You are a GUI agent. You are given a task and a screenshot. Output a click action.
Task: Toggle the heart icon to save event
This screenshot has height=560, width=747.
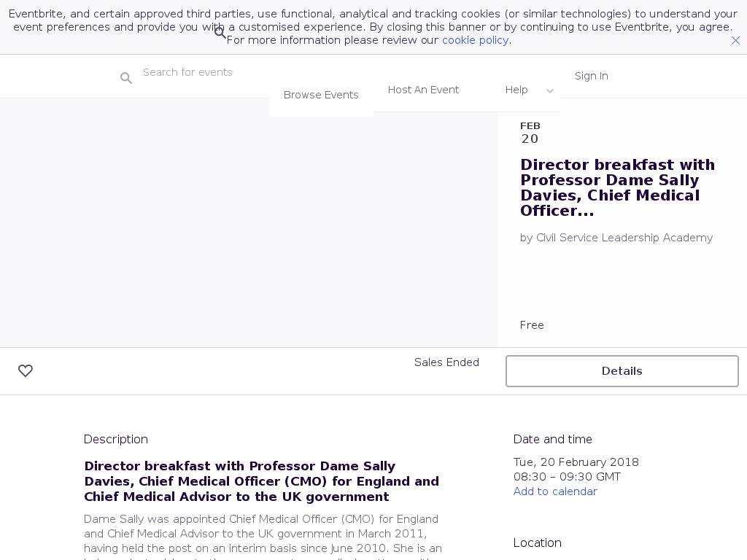[x=26, y=371]
